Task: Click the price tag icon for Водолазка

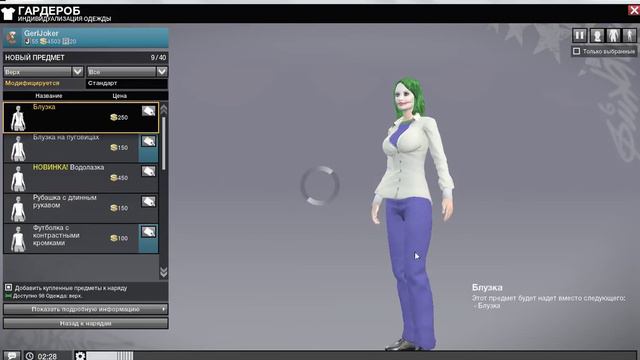Action: point(149,171)
